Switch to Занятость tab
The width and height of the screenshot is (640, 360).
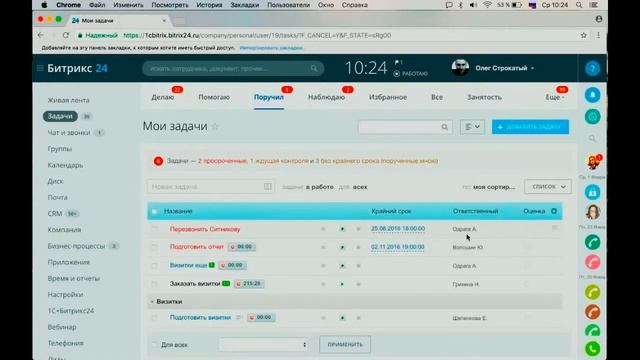click(x=484, y=97)
